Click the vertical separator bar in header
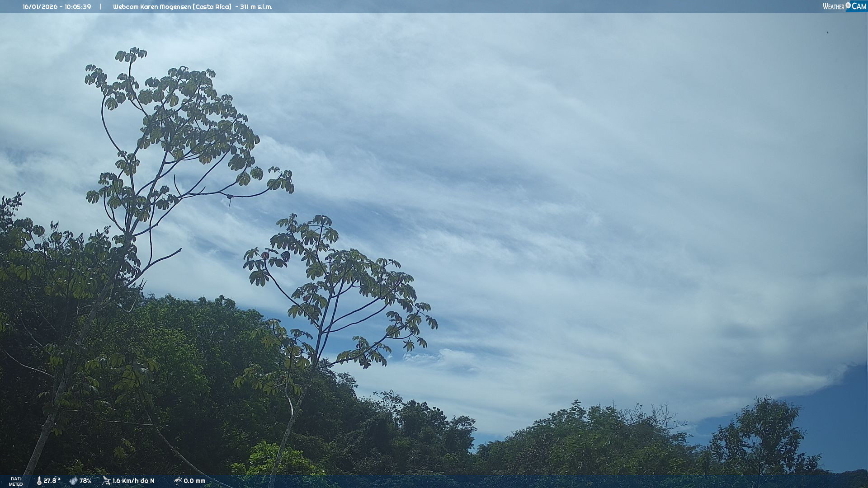 click(x=101, y=7)
